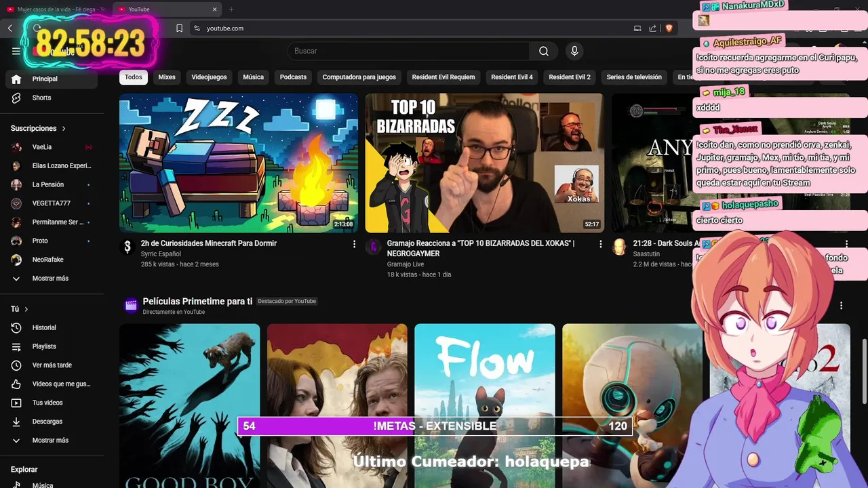Open the VaeLia channel subscription
Screen dimensions: 868x488
(x=52, y=147)
